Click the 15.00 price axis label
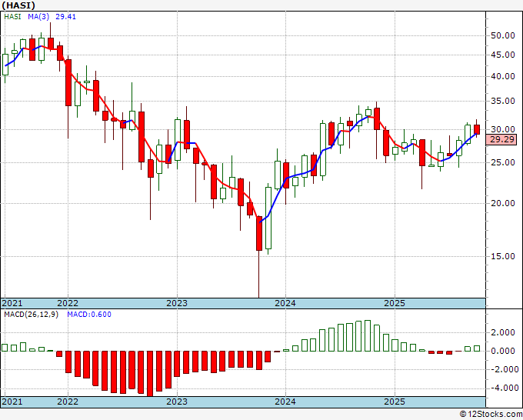This screenshot has height=420, width=523. (503, 256)
